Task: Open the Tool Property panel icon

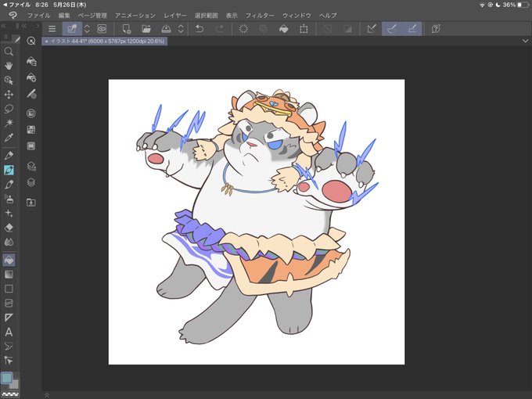Action: [x=31, y=77]
